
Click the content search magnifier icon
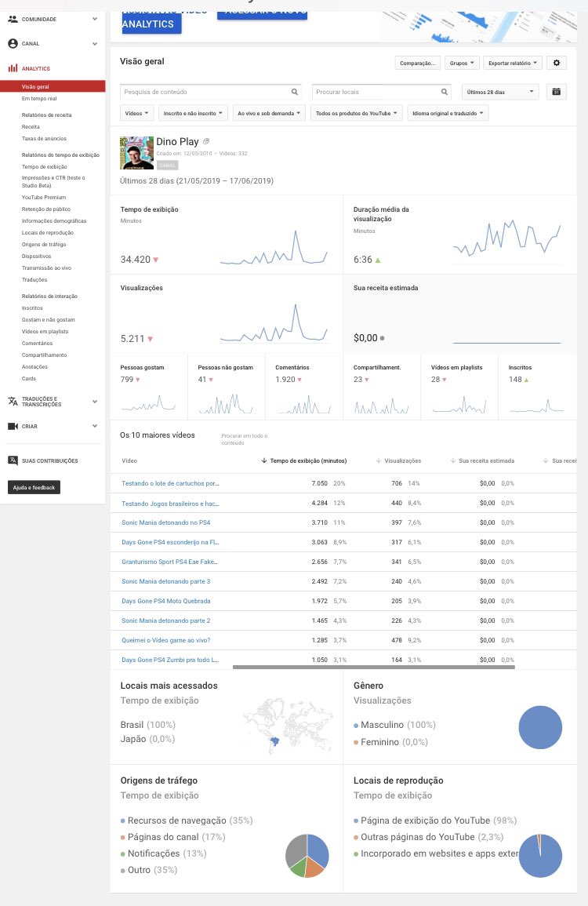(295, 92)
